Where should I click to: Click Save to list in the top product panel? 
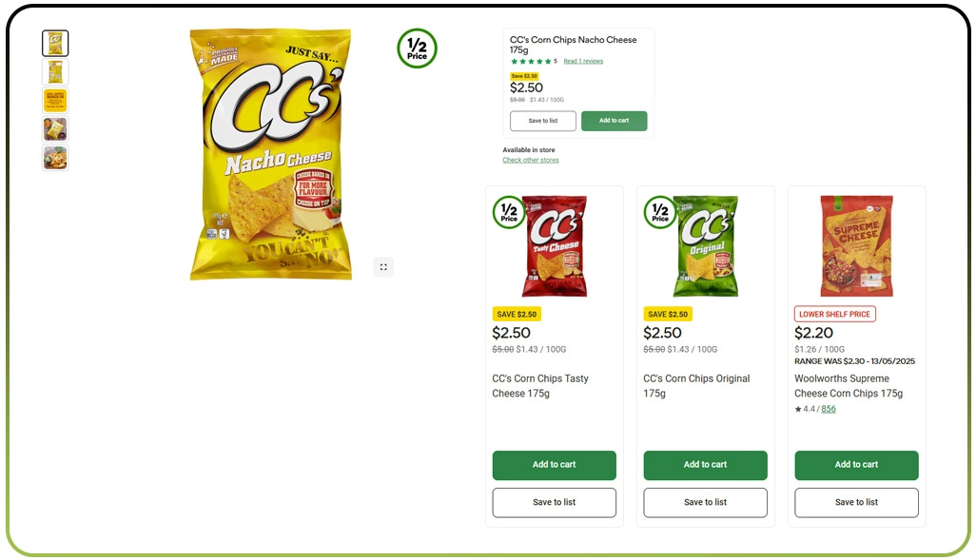542,122
